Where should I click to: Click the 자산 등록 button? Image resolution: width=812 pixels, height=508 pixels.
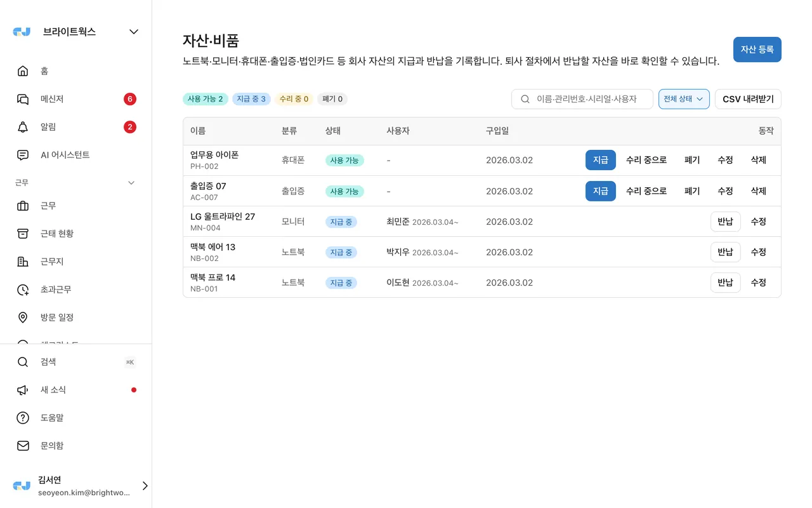coord(757,50)
